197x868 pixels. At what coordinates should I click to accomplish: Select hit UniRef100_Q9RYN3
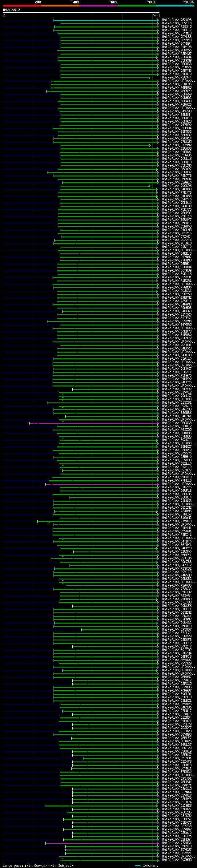point(176,71)
